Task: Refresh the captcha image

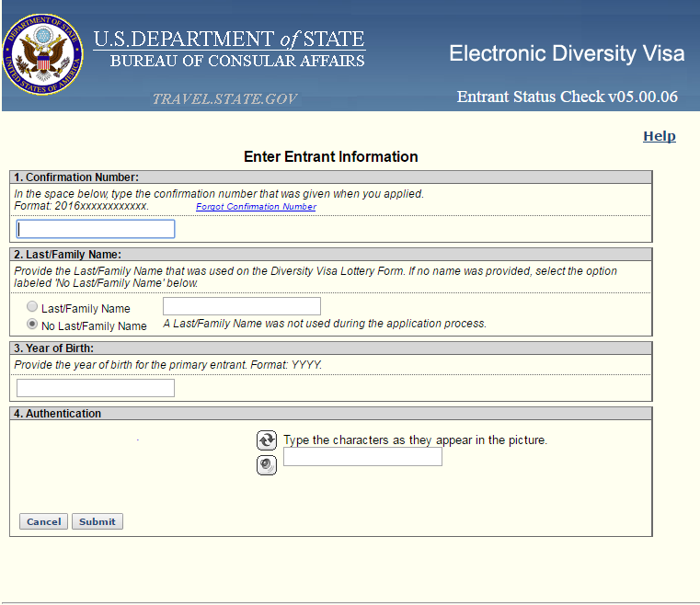Action: pyautogui.click(x=267, y=440)
